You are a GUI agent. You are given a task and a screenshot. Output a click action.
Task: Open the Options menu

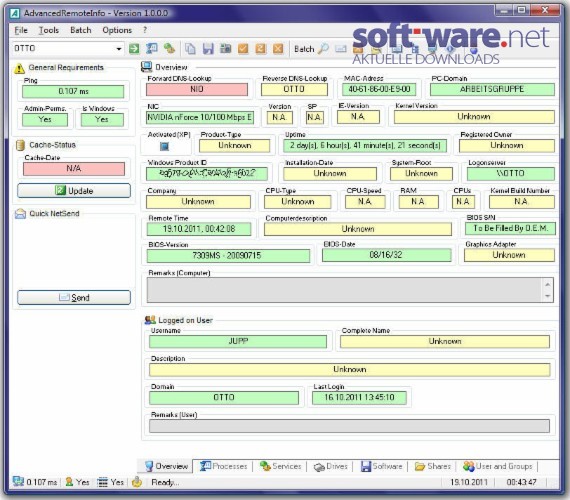[117, 30]
